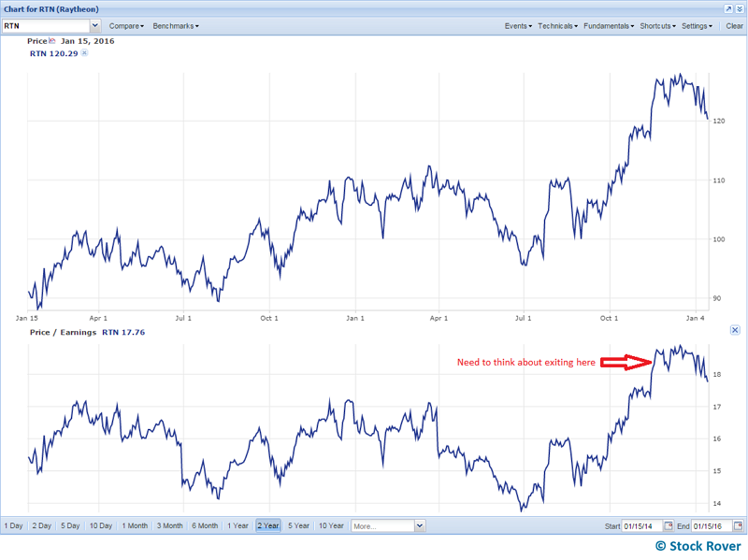Open the Start date calendar picker
The width and height of the screenshot is (748, 560).
point(669,525)
